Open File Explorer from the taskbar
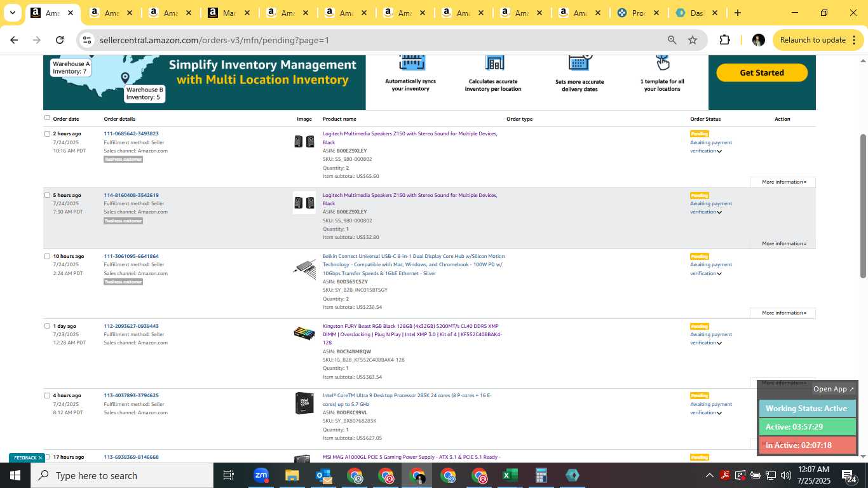868x488 pixels. (x=292, y=475)
